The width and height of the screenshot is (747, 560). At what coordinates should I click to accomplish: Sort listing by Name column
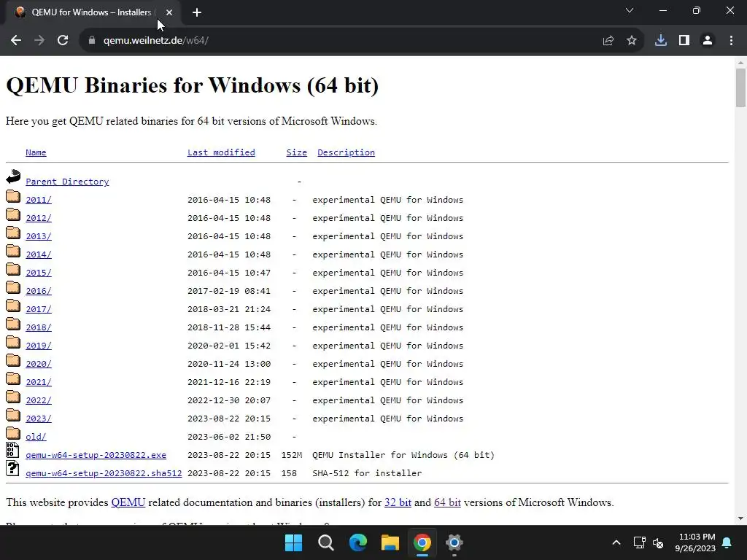pyautogui.click(x=36, y=152)
